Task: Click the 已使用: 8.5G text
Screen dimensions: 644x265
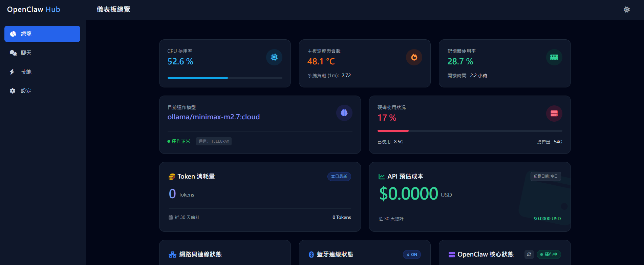Action: (x=390, y=142)
